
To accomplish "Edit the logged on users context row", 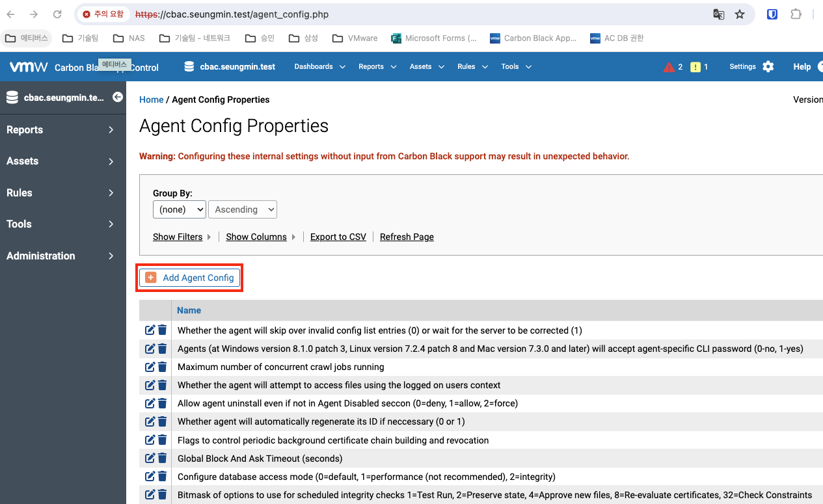I will point(150,385).
